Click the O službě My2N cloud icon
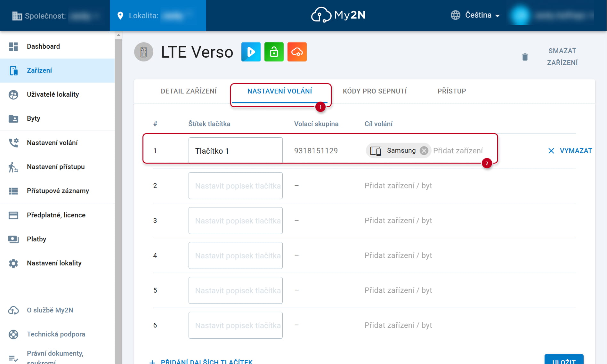Viewport: 607px width, 364px height. 13,310
